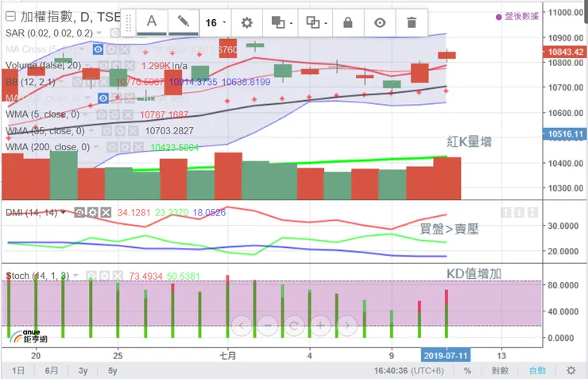Expand WMA (200, close, 0) dropdown arrow
This screenshot has height=379, width=588.
tap(96, 147)
